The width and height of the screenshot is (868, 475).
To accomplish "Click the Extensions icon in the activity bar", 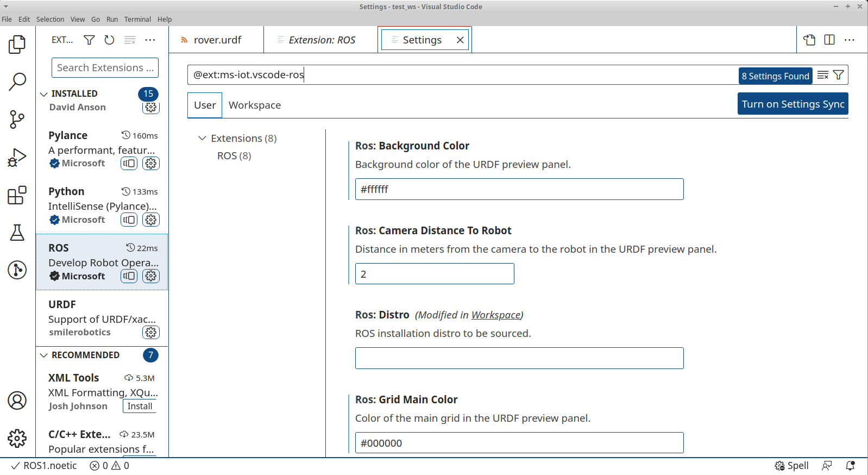I will tap(17, 195).
